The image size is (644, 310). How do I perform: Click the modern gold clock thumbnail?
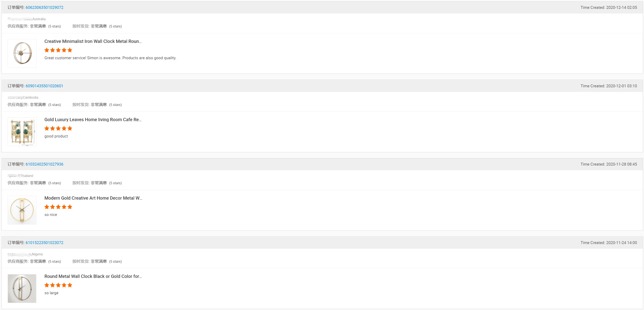click(x=22, y=210)
